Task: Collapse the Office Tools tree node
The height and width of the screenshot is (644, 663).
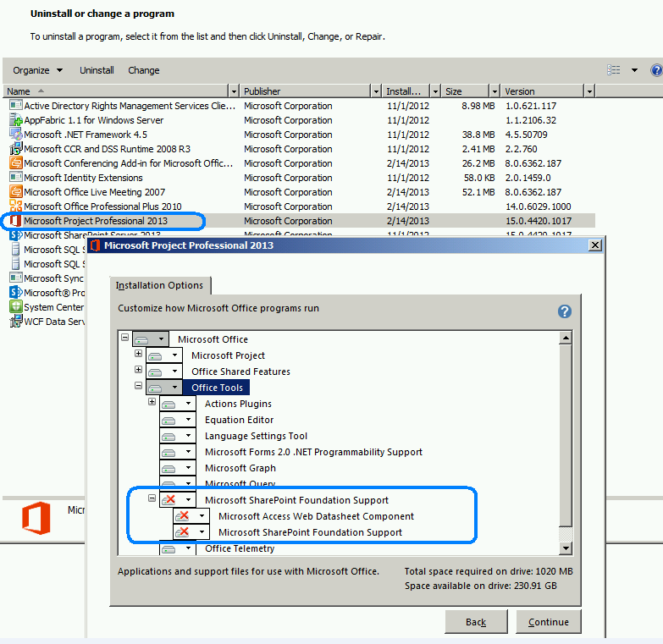Action: coord(138,385)
